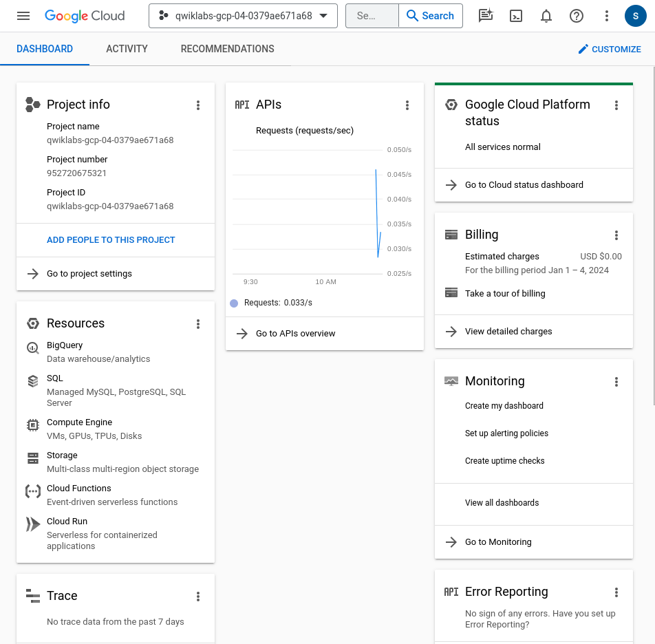Click arrow icon beside Go to Monitoring

[451, 542]
